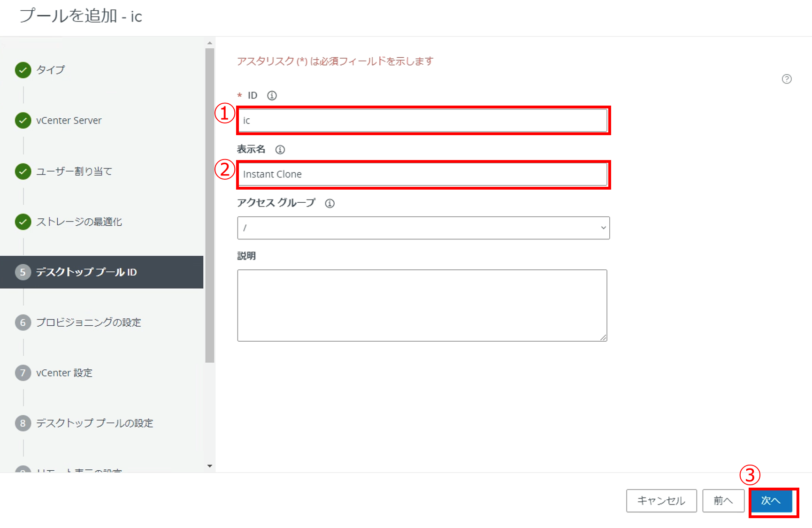Click the ID text field
The width and height of the screenshot is (812, 528).
tap(422, 121)
